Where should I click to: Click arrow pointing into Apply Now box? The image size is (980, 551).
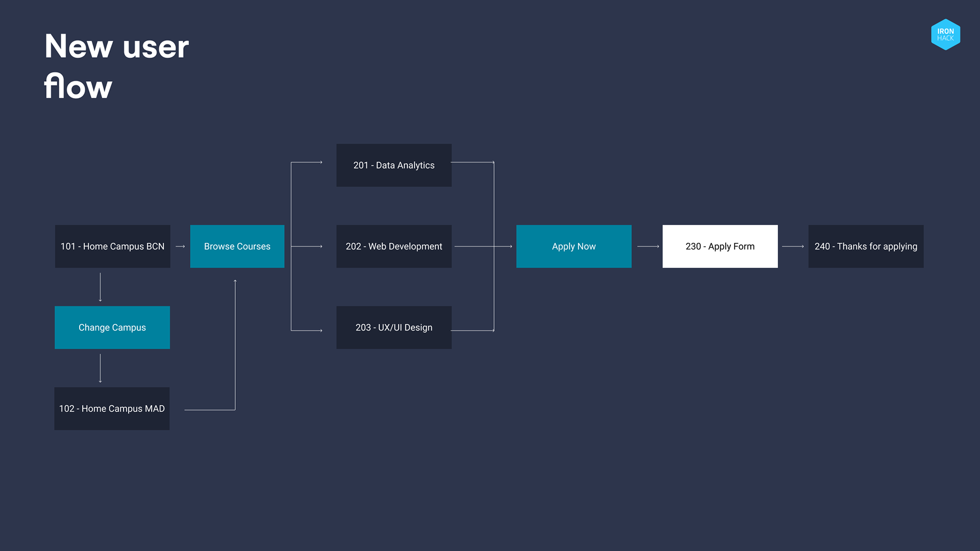[503, 246]
